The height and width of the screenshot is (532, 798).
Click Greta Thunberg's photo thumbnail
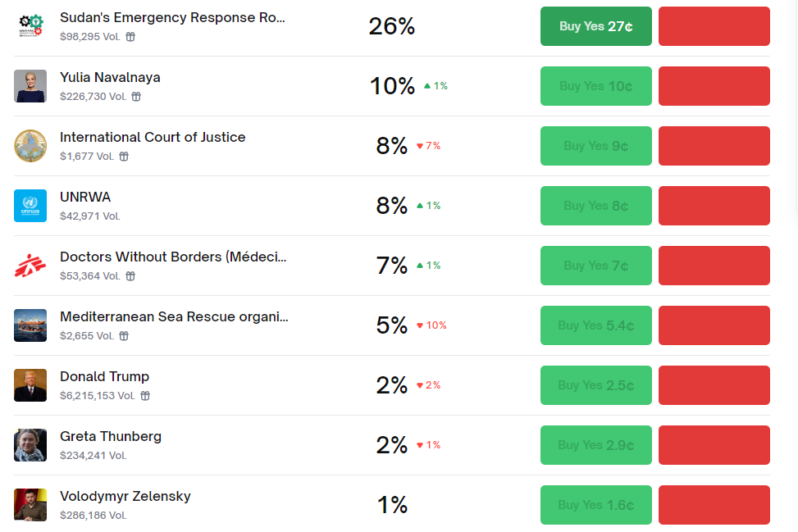coord(30,445)
